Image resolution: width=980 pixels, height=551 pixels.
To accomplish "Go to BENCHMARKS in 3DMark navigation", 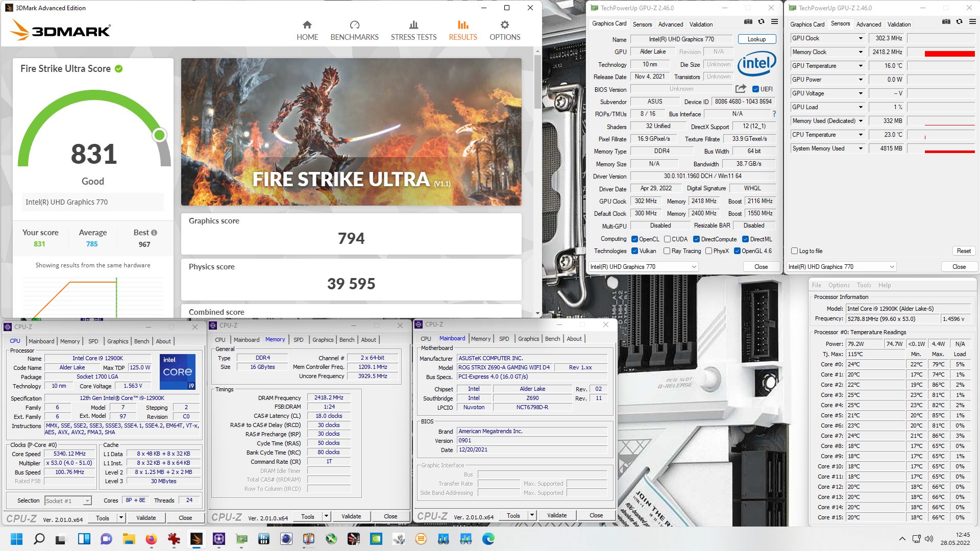I will pyautogui.click(x=354, y=31).
